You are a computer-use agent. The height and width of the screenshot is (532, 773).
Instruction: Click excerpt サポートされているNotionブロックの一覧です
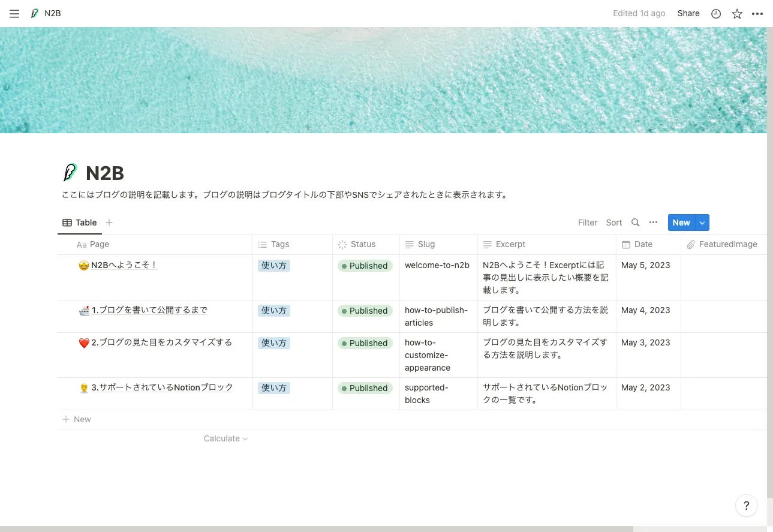545,393
